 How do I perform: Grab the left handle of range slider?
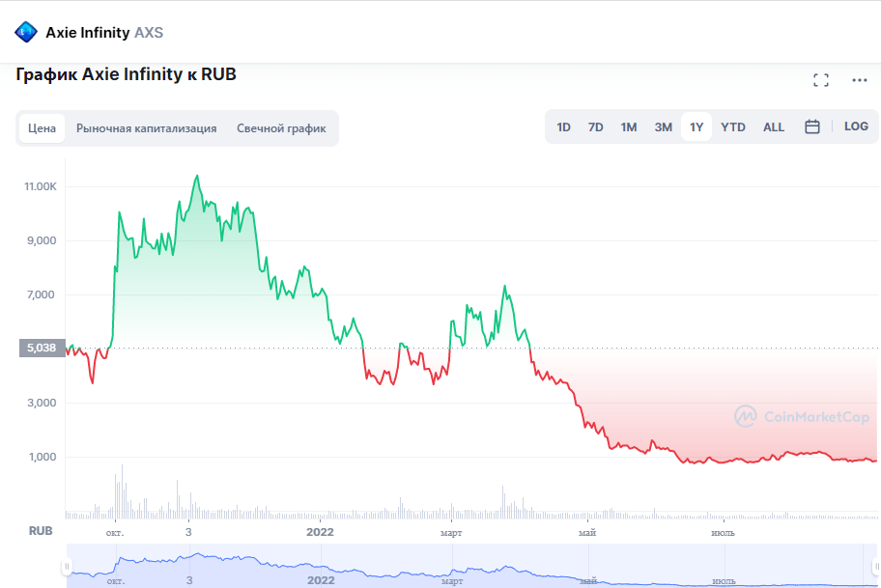click(x=67, y=566)
